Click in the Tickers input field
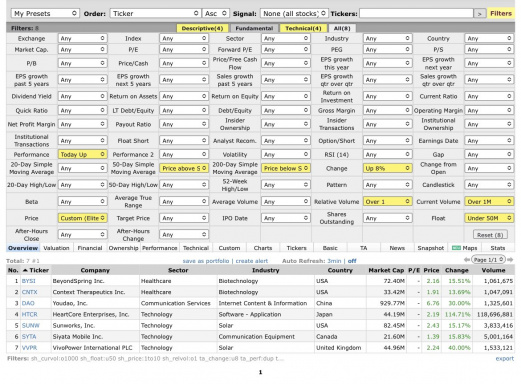Viewport: 521px width, 384px height. point(416,14)
